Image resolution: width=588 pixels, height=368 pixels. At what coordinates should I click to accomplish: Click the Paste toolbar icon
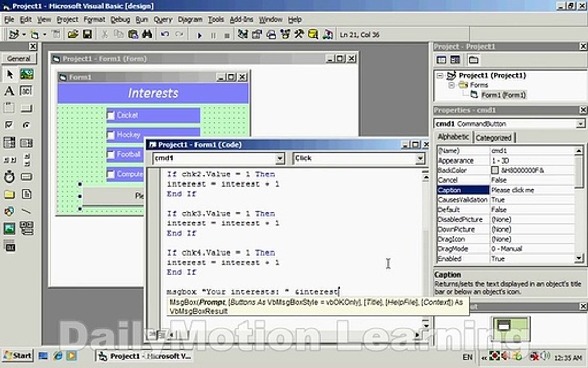pos(133,35)
